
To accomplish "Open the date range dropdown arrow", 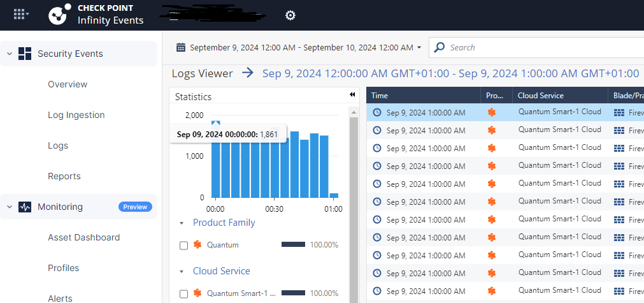I will point(419,48).
